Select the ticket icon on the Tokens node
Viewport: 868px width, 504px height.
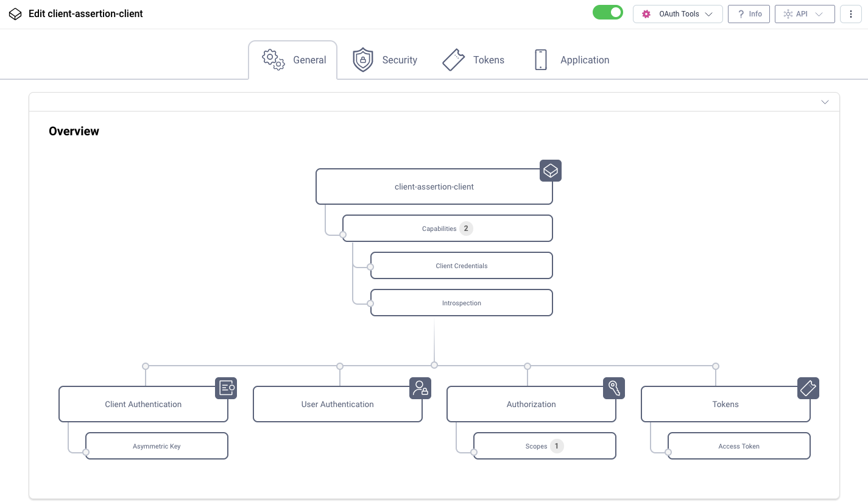[808, 388]
